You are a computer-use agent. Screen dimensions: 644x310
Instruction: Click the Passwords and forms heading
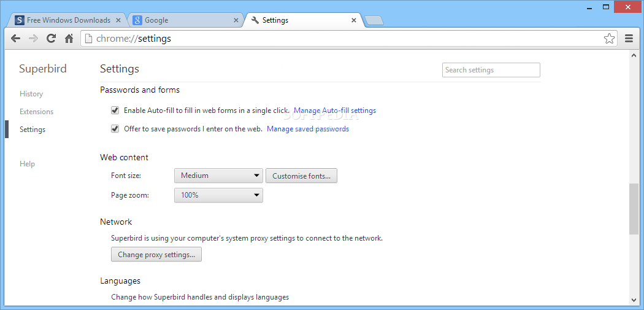click(x=140, y=90)
